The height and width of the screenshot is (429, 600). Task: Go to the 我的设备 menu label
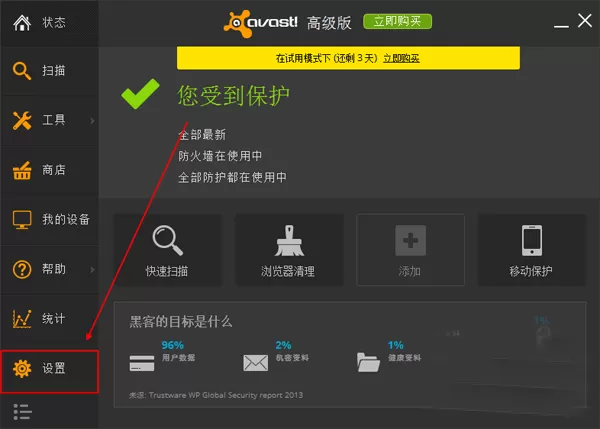[x=66, y=220]
